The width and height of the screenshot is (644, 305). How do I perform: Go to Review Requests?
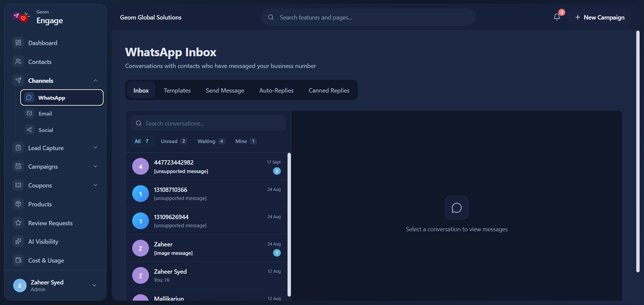55,223
